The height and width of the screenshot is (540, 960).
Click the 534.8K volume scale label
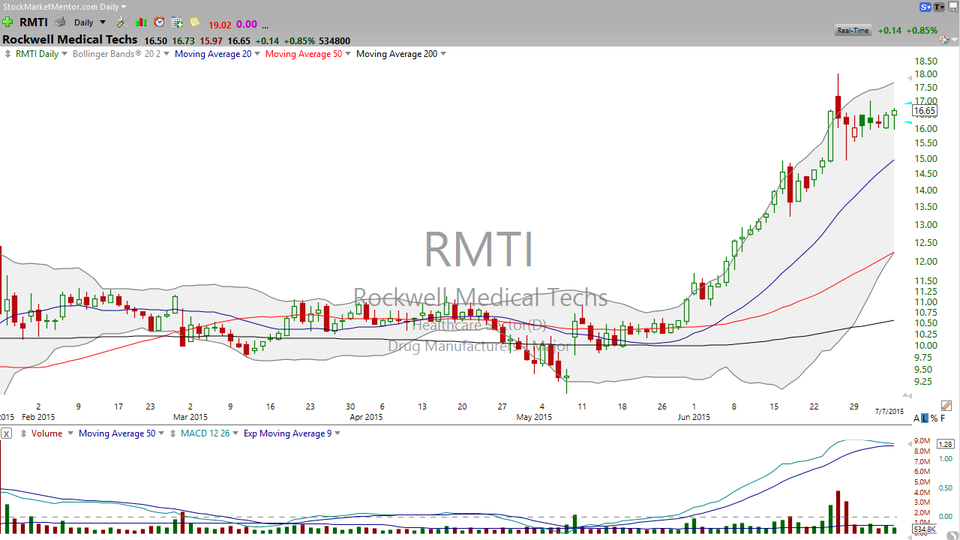(924, 529)
